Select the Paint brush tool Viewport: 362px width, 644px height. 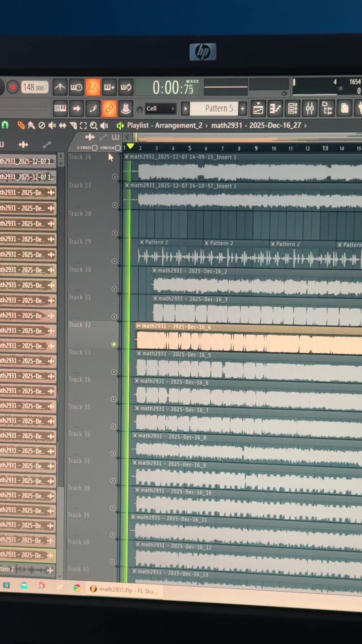click(x=32, y=125)
